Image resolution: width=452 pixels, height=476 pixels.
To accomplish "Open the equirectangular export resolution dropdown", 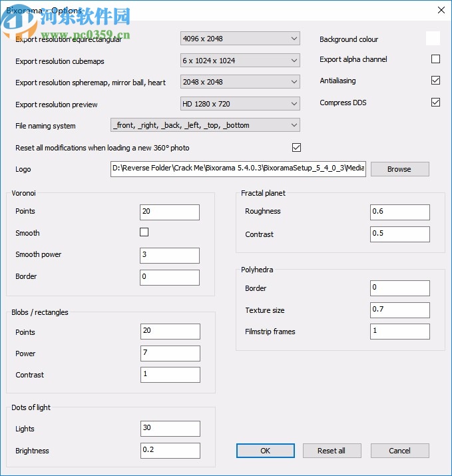I will pyautogui.click(x=240, y=39).
